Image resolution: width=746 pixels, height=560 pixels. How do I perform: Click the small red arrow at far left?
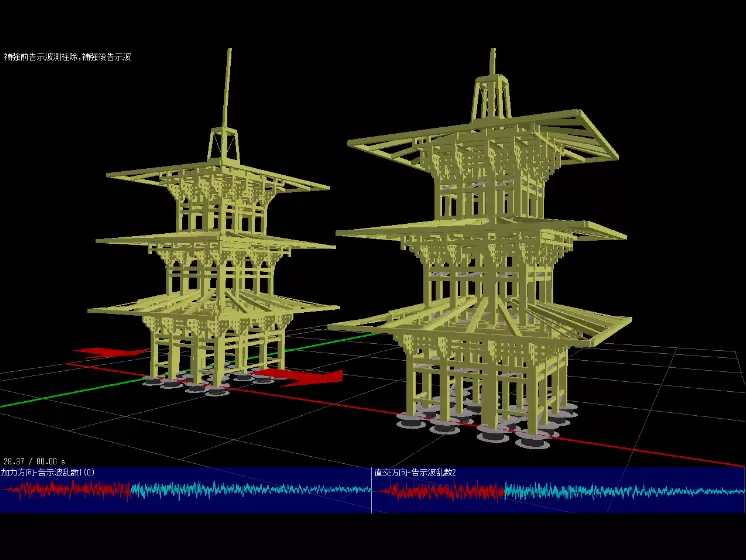(107, 352)
